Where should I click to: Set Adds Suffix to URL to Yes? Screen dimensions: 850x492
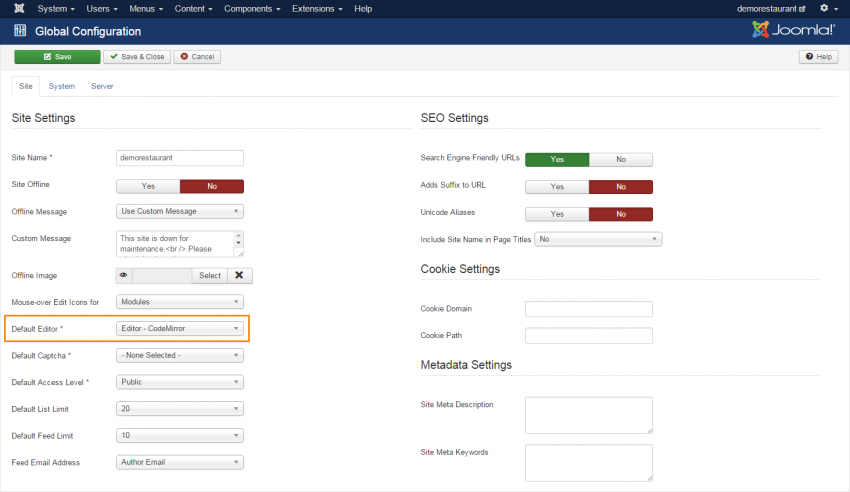[557, 186]
